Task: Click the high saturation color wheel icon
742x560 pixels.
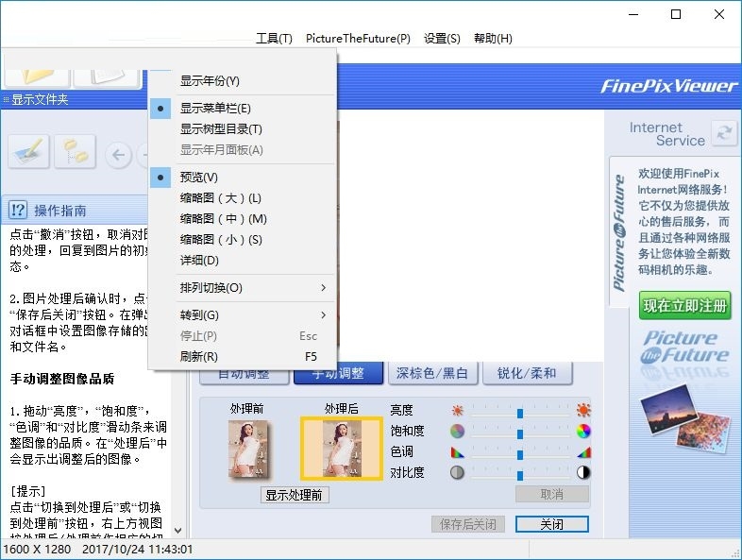Action: 583,431
